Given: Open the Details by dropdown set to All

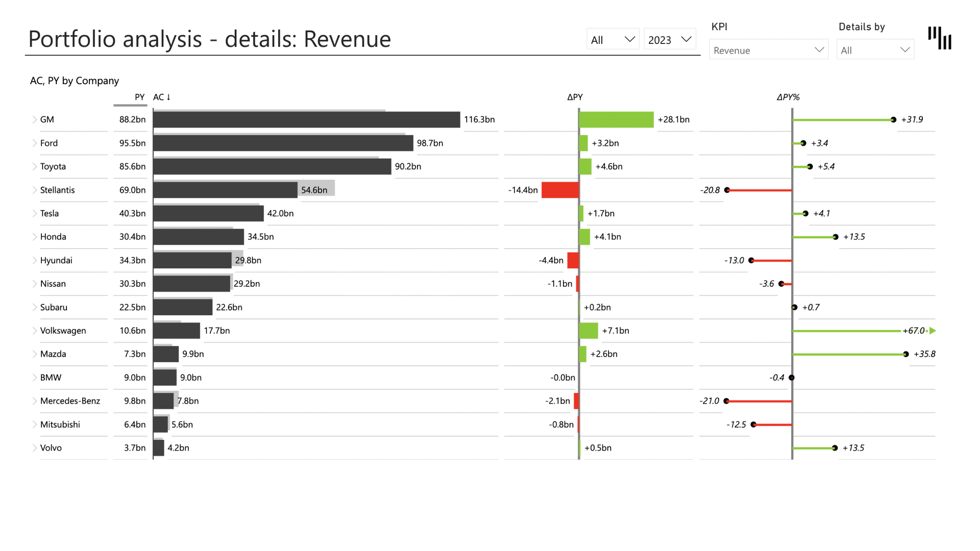Looking at the screenshot, I should tap(875, 49).
